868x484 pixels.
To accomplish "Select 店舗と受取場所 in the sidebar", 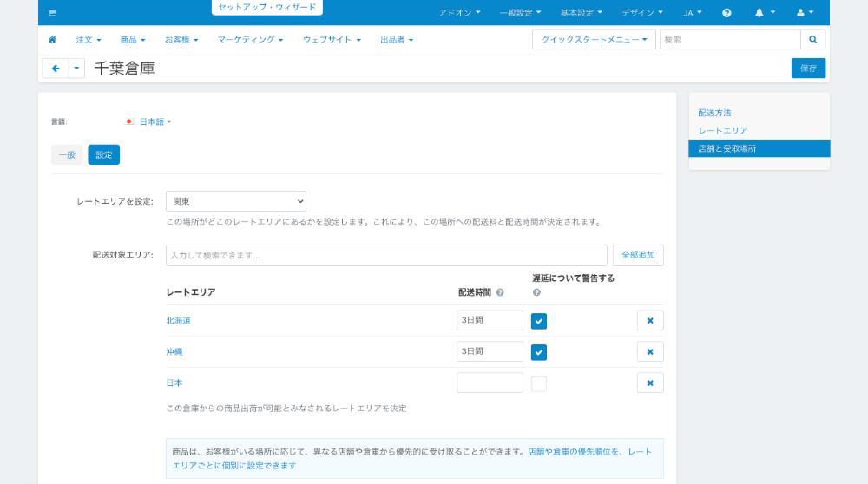I will click(759, 148).
